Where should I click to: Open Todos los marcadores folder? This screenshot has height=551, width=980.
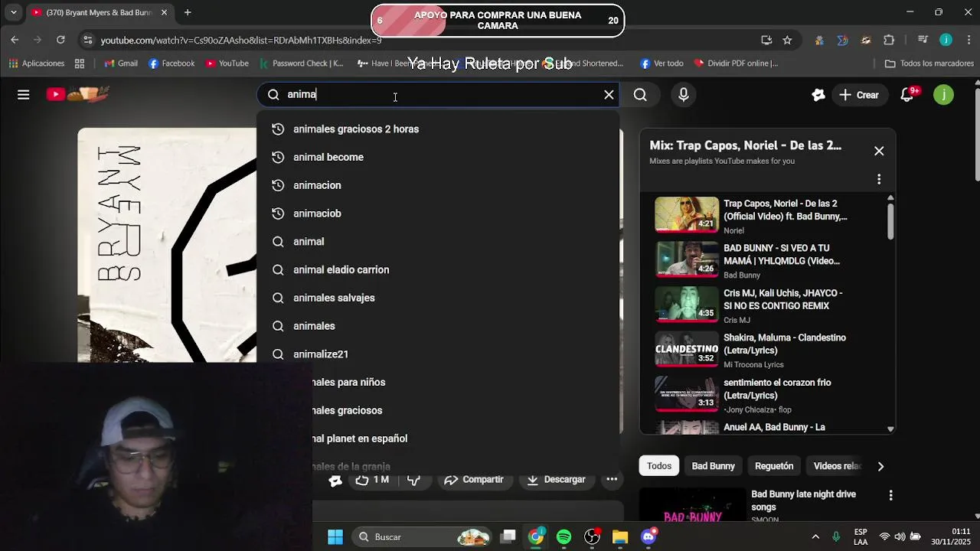point(929,64)
